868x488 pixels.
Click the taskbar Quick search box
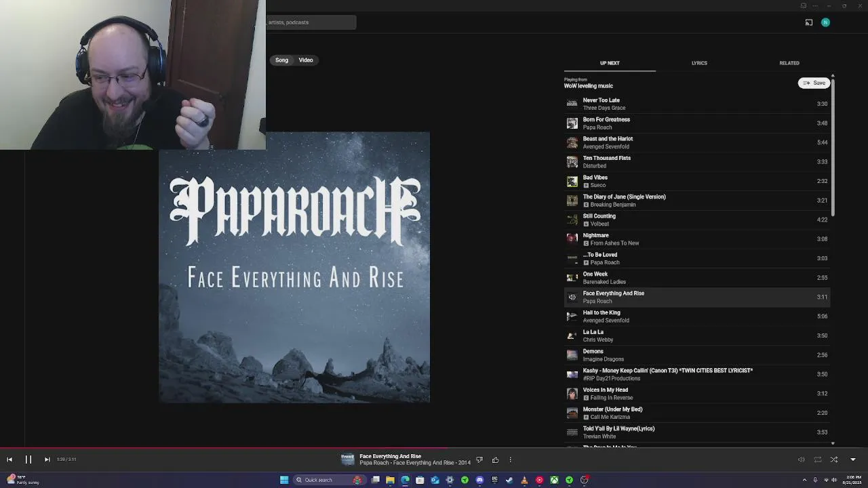(328, 480)
